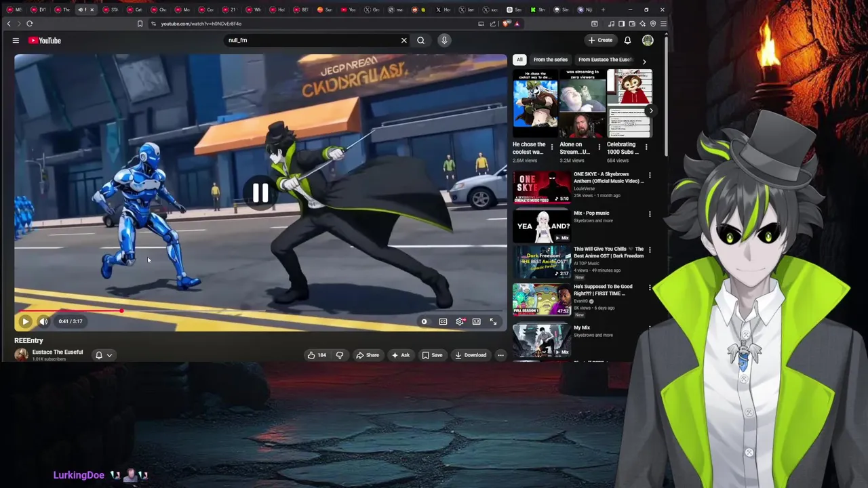
Task: Select the From the series chip
Action: click(x=550, y=60)
